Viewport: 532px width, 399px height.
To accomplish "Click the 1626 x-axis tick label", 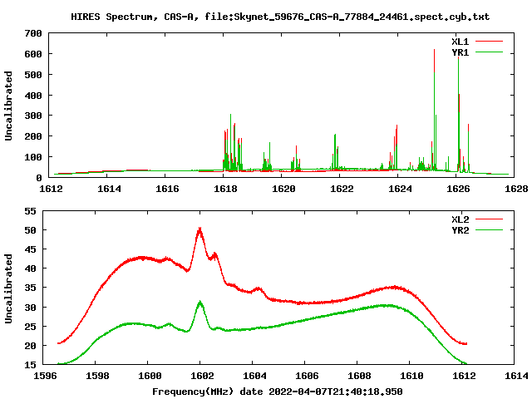I will (458, 189).
